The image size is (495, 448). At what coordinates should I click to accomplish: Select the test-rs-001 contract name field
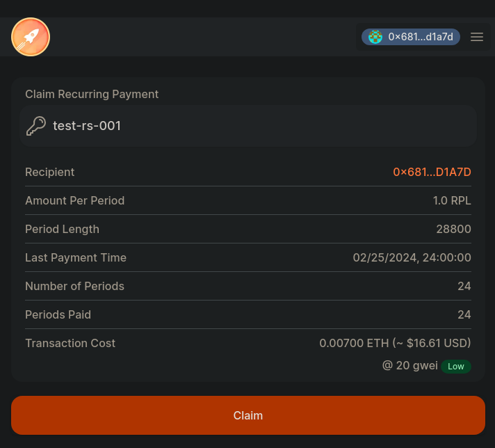[x=87, y=126]
